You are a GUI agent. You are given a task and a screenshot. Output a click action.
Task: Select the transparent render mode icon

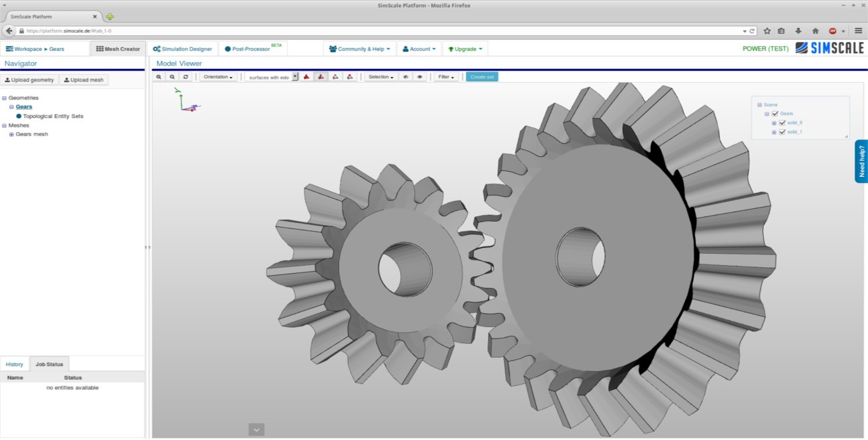pyautogui.click(x=350, y=76)
